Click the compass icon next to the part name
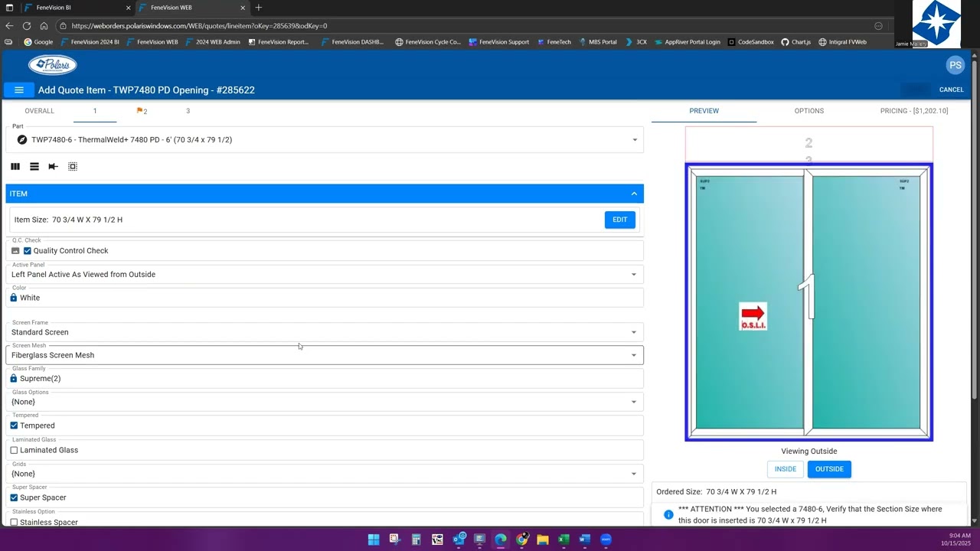The width and height of the screenshot is (980, 551). click(21, 139)
